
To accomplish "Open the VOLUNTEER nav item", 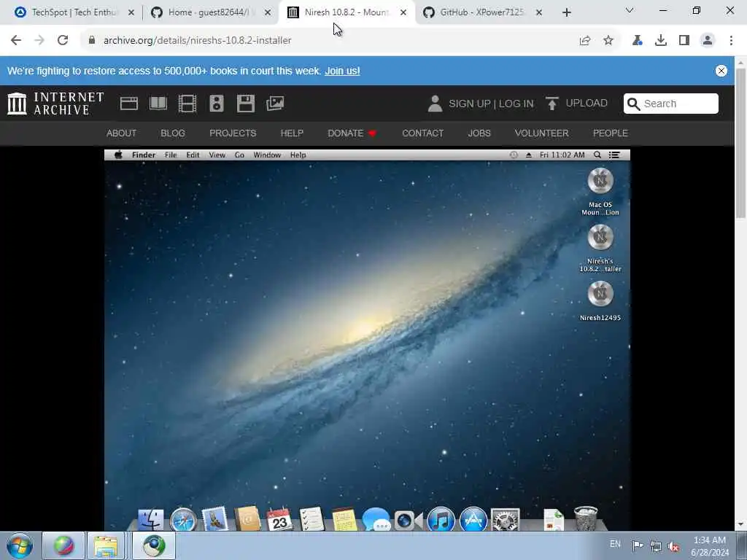I will pos(542,133).
